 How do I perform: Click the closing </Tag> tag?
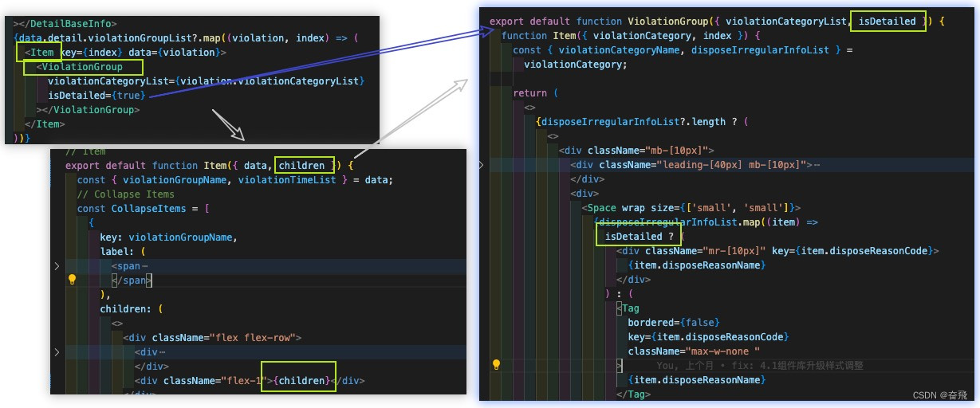[633, 394]
